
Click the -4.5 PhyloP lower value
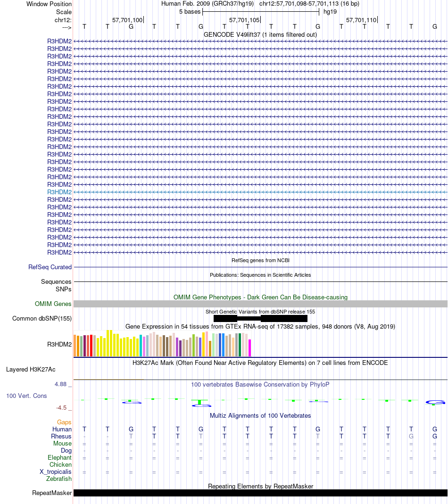(x=61, y=407)
